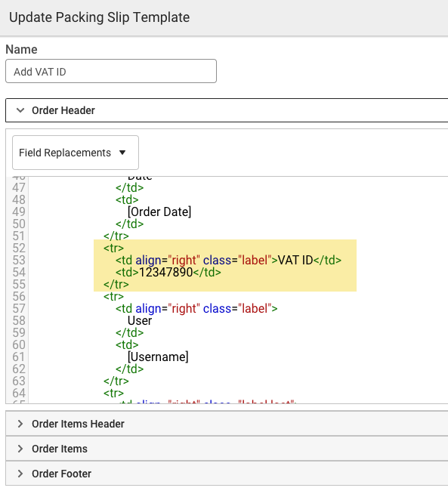
Task: Click the [Order Date] placeholder in code
Action: coord(159,211)
